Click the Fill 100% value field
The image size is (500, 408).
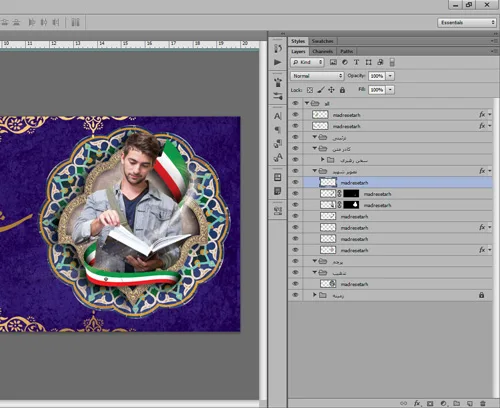tap(377, 90)
